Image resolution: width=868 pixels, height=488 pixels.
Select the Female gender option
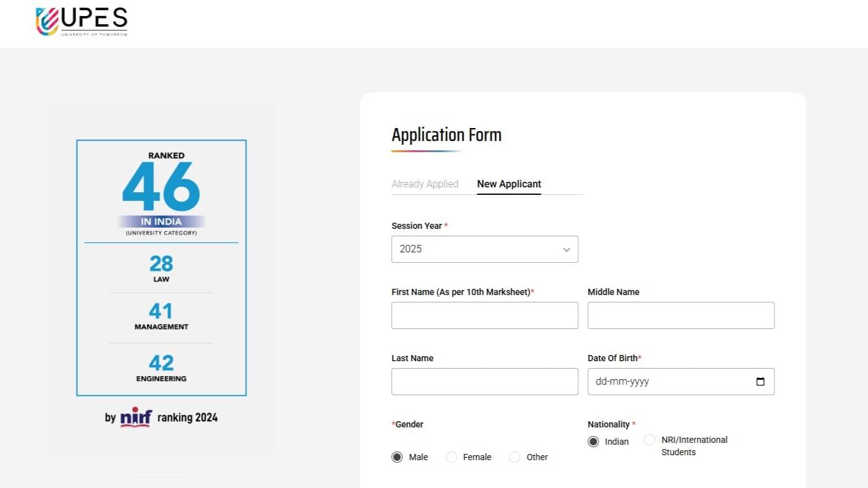click(451, 457)
